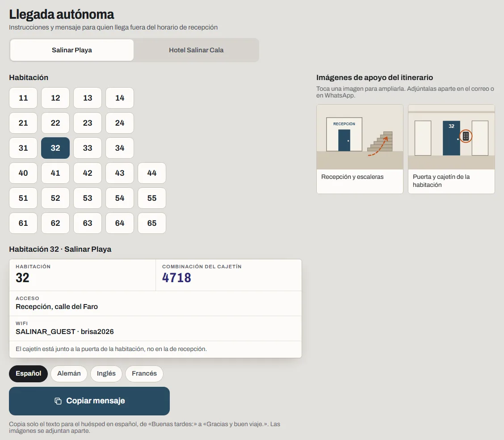Click the Copiar mensaje button
504x440 pixels.
[89, 401]
